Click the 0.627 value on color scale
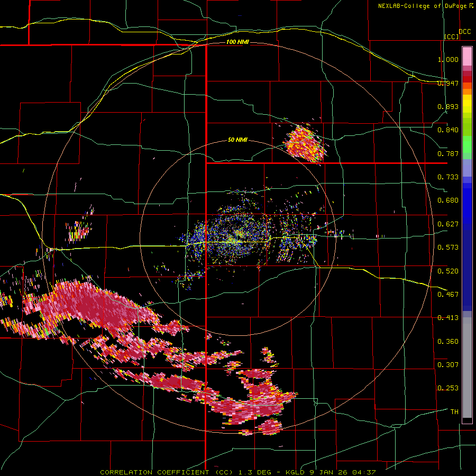The height and width of the screenshot is (476, 476). 448,224
